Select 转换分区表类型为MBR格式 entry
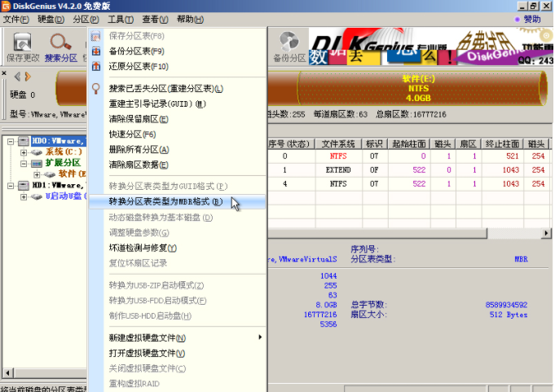 178,201
